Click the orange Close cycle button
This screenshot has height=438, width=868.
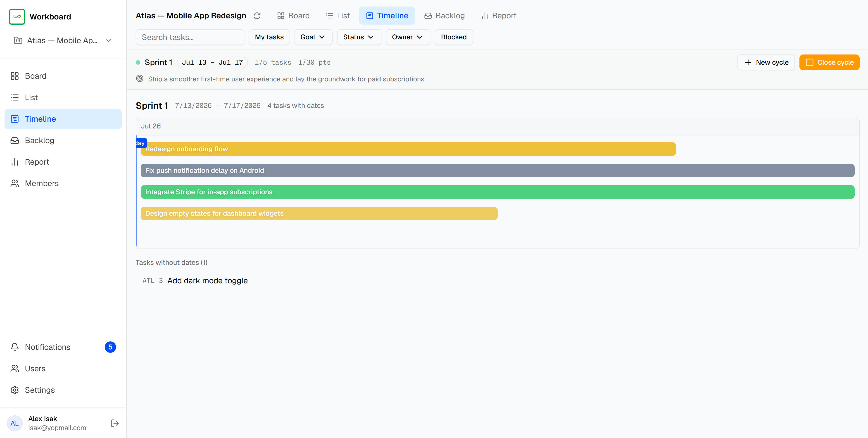coord(829,63)
